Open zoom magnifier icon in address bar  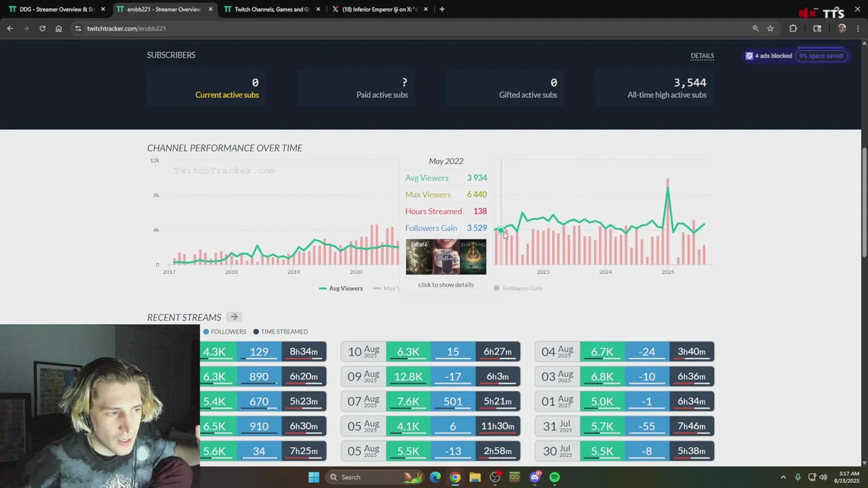(x=755, y=28)
